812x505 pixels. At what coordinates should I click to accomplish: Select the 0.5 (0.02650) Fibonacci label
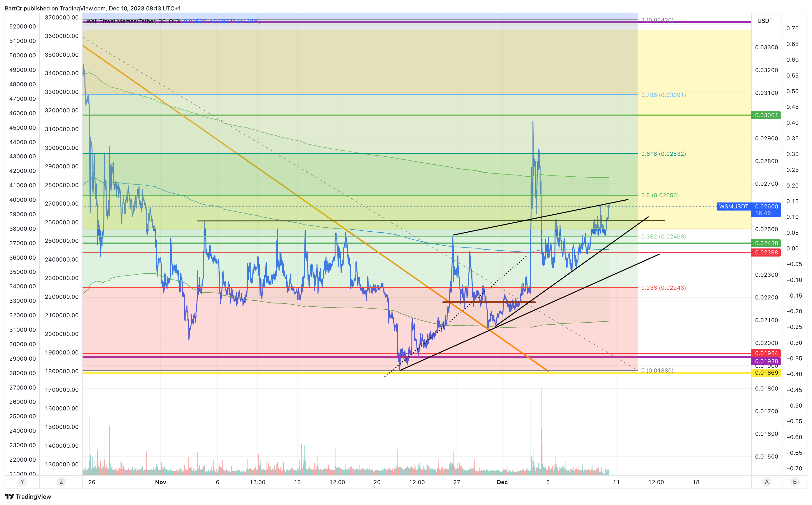pos(660,195)
